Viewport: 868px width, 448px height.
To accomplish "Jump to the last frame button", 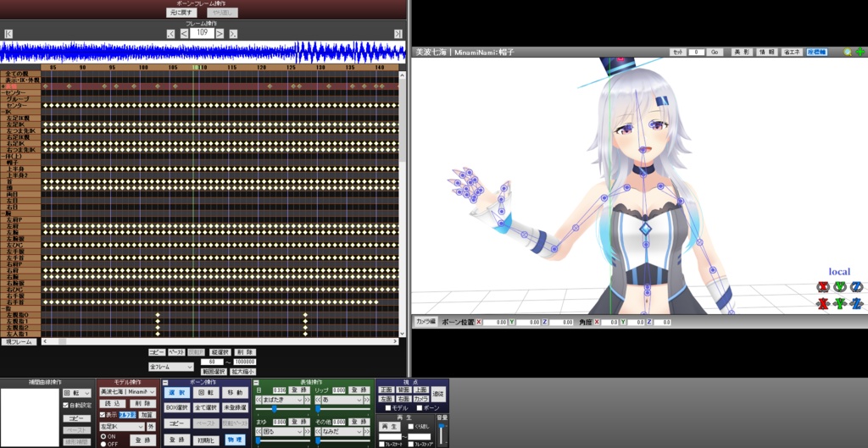I will tap(398, 34).
